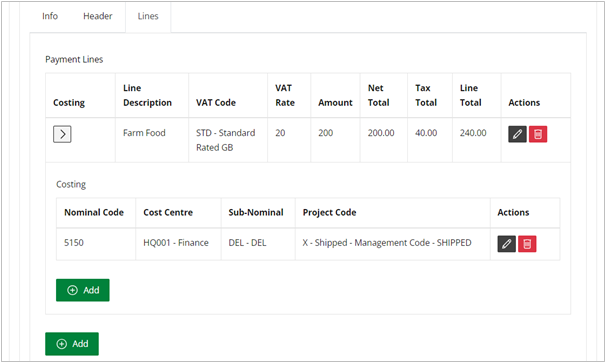Image resolution: width=606 pixels, height=362 pixels.
Task: Delete the 5150 costing row
Action: (x=527, y=244)
